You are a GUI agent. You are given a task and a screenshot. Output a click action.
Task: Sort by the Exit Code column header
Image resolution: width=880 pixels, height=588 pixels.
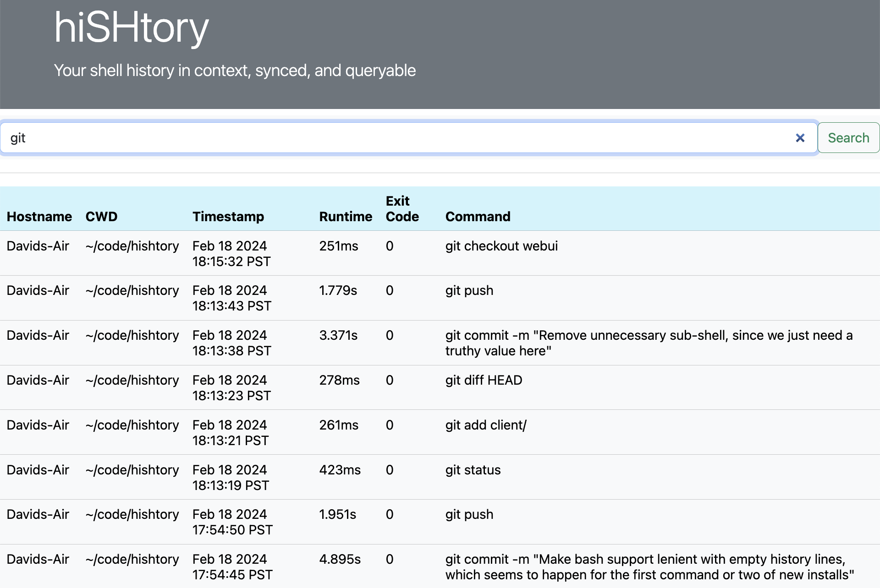[x=402, y=209]
